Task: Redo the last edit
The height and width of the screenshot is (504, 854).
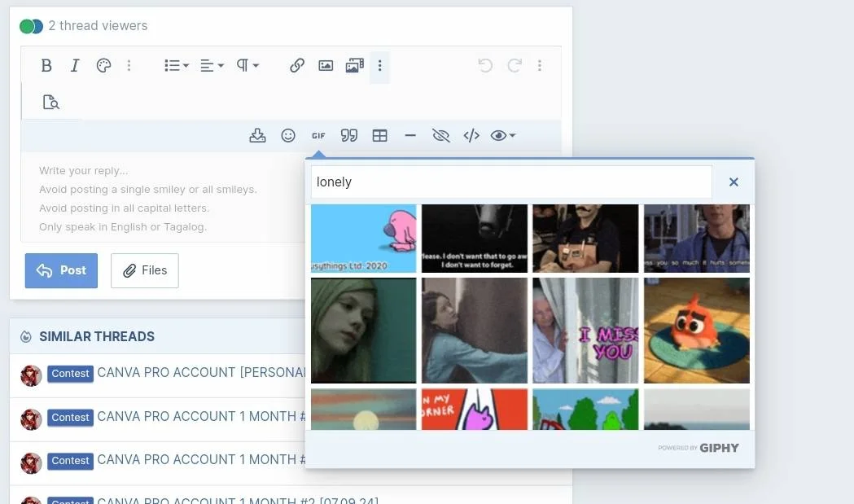Action: tap(515, 65)
